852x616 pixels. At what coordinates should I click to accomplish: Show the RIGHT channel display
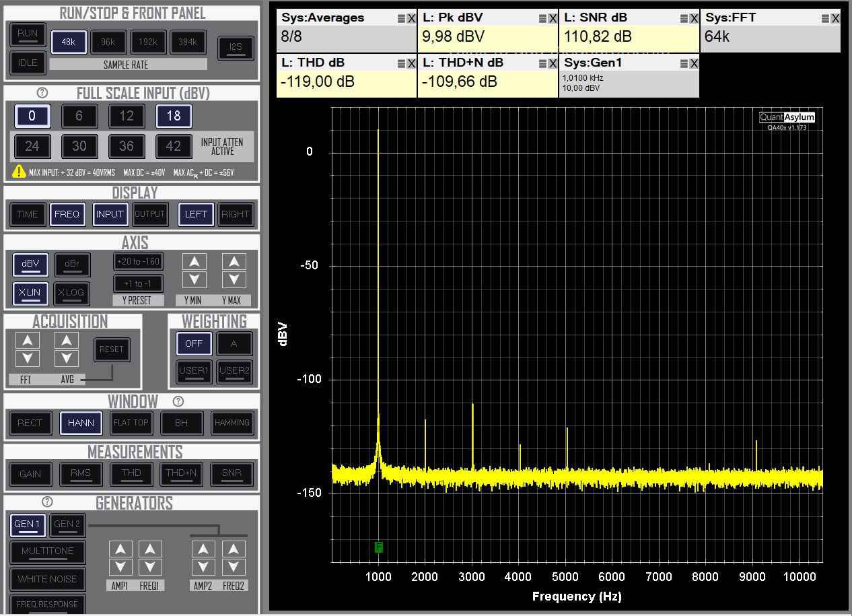pyautogui.click(x=236, y=214)
